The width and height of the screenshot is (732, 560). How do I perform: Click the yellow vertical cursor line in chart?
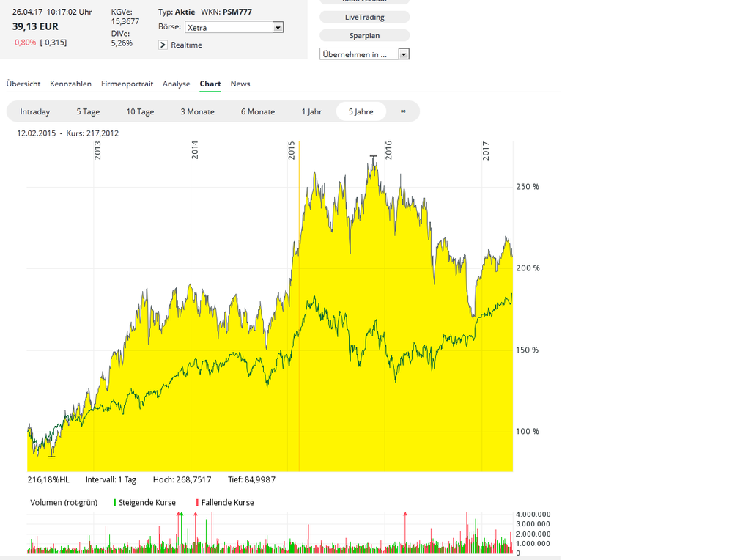click(x=299, y=293)
